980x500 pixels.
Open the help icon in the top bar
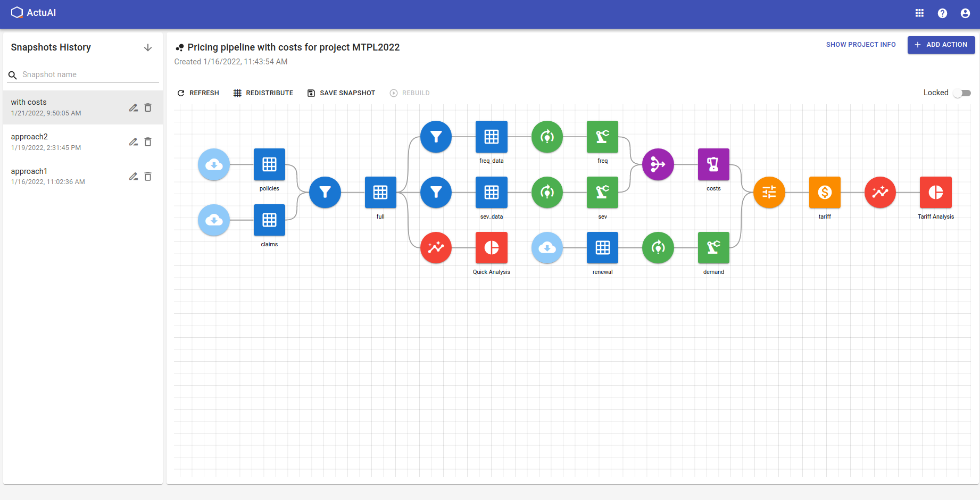(x=942, y=13)
